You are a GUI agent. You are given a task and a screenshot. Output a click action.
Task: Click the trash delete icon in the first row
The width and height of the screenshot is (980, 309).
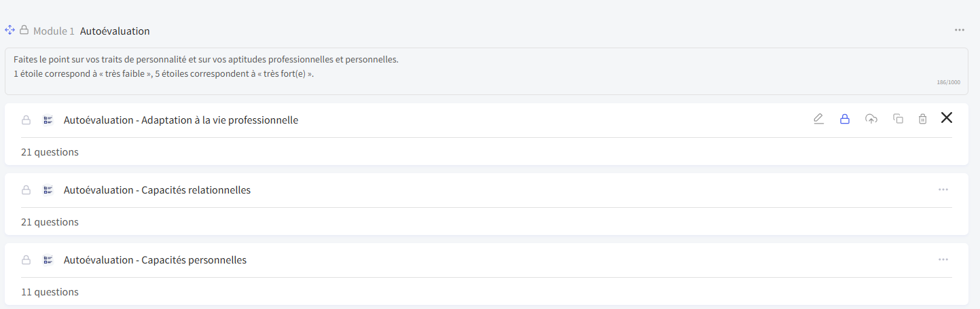922,119
